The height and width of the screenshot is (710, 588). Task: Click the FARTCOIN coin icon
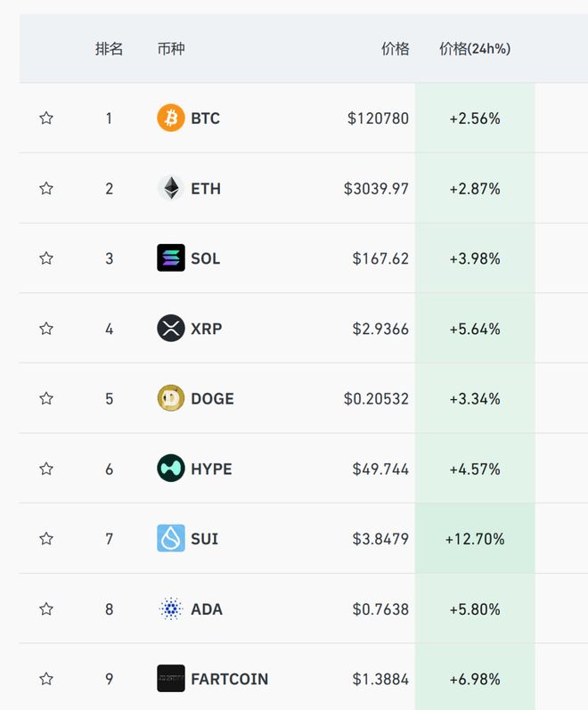[x=171, y=679]
